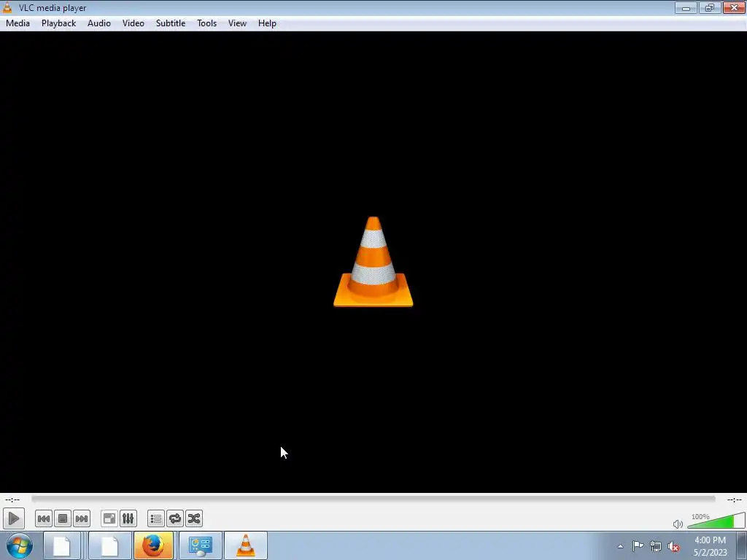Click the Show desktop strip

click(741, 546)
